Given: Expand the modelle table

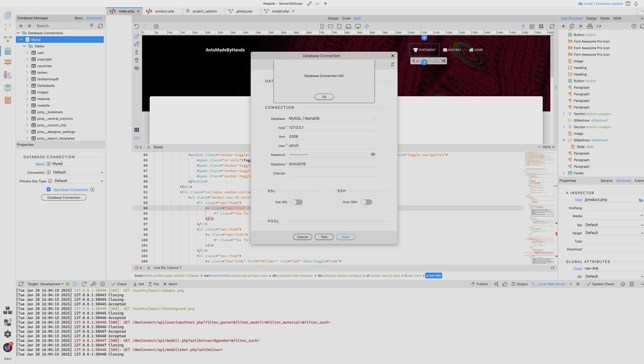Looking at the screenshot, I should [27, 105].
